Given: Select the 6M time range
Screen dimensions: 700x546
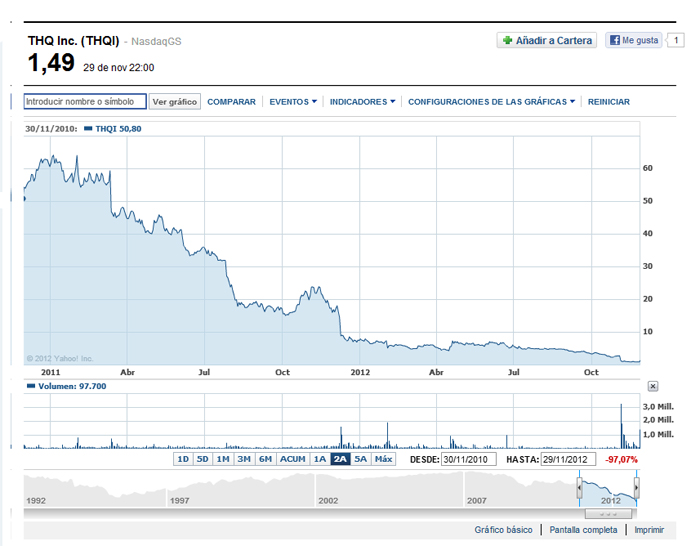Looking at the screenshot, I should click(264, 459).
